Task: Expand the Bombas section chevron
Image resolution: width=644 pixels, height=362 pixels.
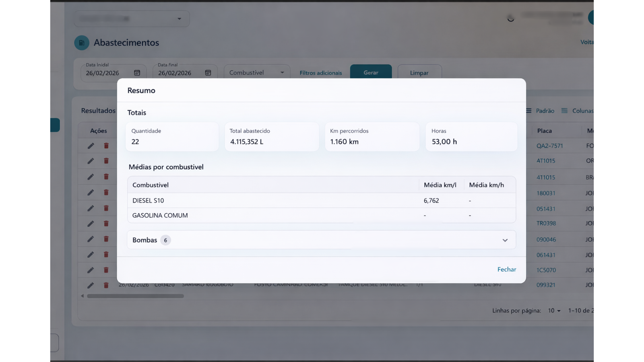Action: pyautogui.click(x=505, y=240)
